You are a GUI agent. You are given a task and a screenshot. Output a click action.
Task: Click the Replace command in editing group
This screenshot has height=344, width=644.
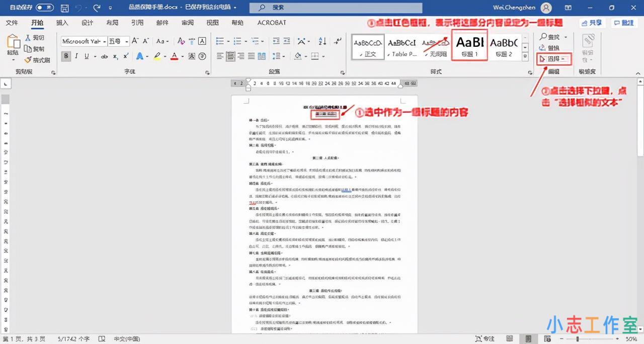552,48
